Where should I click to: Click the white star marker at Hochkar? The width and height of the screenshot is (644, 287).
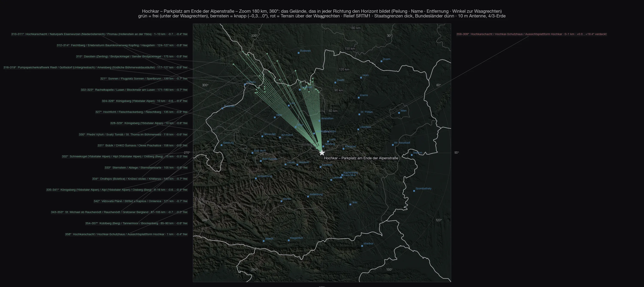tap(322, 153)
